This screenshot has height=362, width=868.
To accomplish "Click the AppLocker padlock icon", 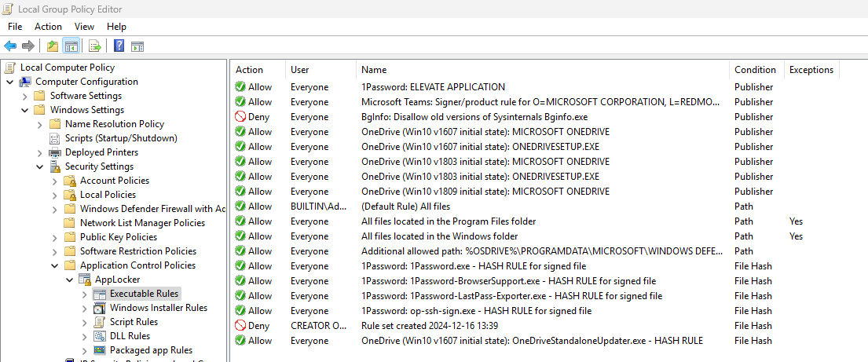I will coord(85,280).
